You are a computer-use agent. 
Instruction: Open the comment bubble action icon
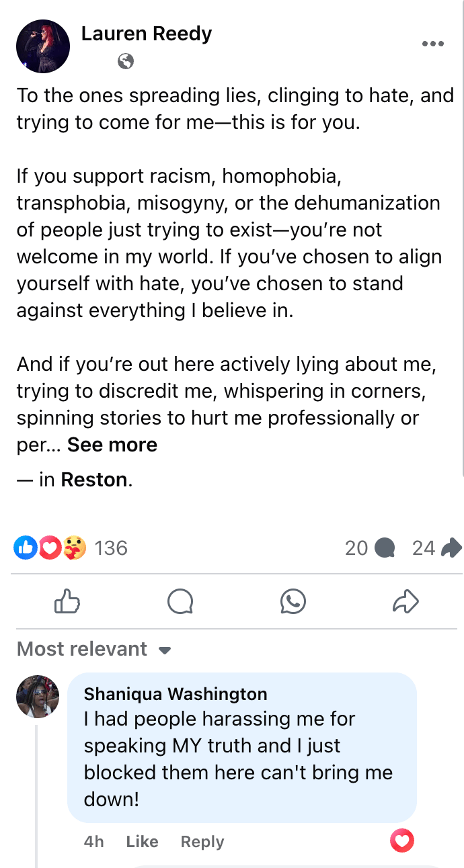[x=180, y=601]
